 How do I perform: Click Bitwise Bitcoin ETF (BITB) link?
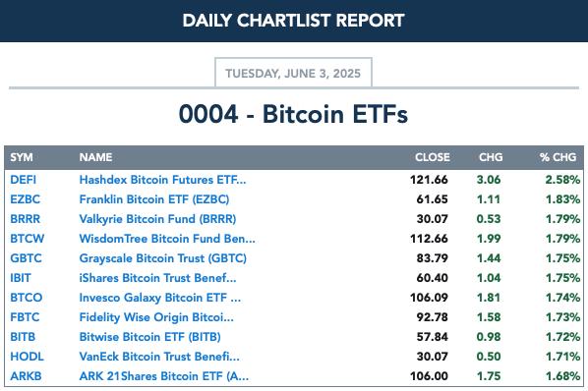click(149, 337)
